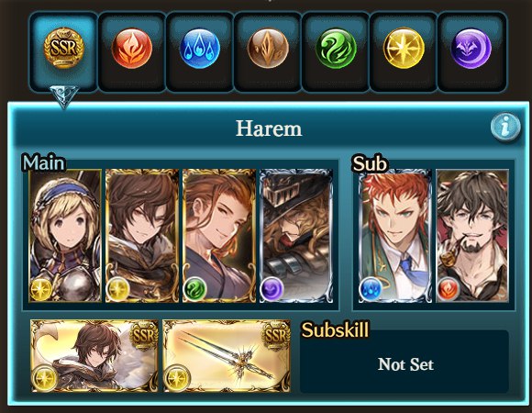Select the blue Water element tab
Screen dimensions: 532x413
pyautogui.click(x=200, y=50)
